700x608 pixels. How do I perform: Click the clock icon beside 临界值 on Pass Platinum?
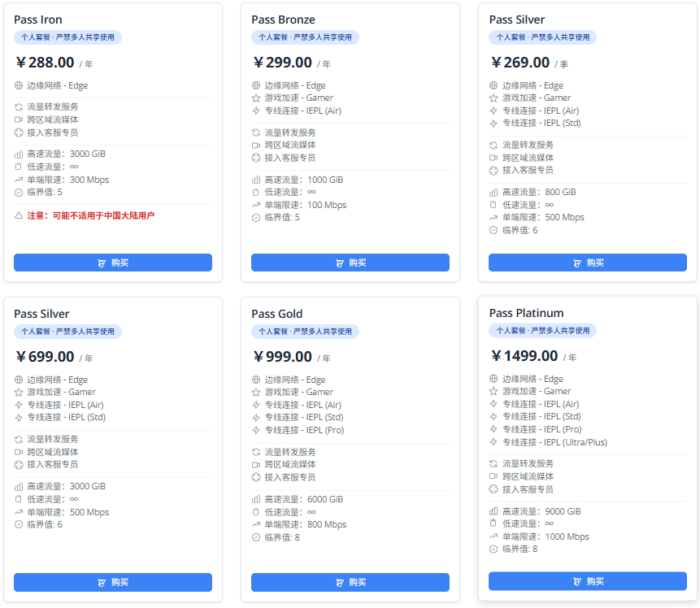pyautogui.click(x=493, y=549)
